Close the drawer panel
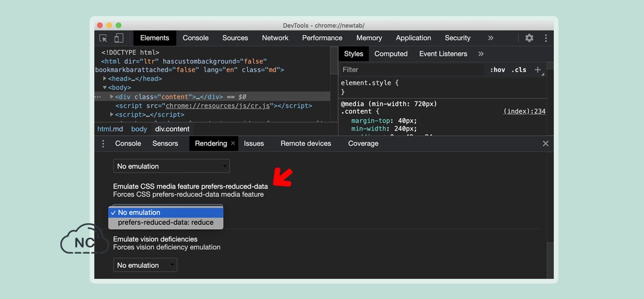 [546, 144]
